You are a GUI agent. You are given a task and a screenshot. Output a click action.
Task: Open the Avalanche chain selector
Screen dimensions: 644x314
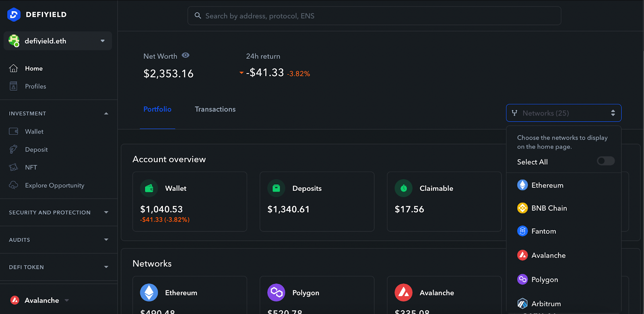click(40, 300)
